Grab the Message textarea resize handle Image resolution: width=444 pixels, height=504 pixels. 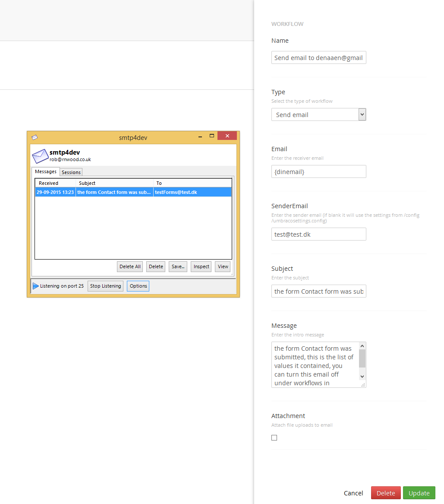[363, 385]
